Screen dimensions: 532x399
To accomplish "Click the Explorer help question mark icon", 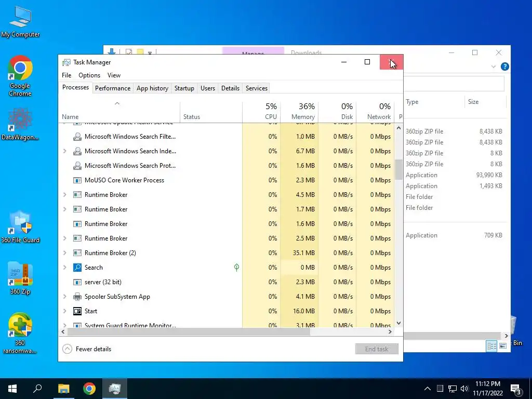I will (505, 66).
